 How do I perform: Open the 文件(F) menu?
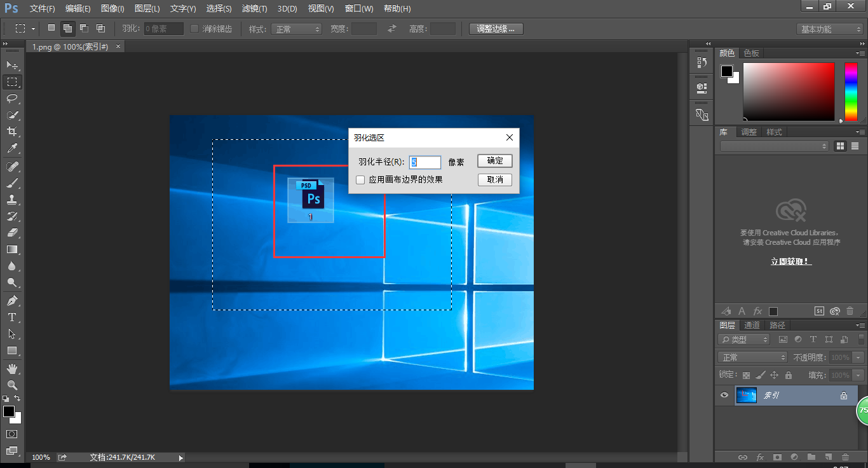[x=43, y=9]
